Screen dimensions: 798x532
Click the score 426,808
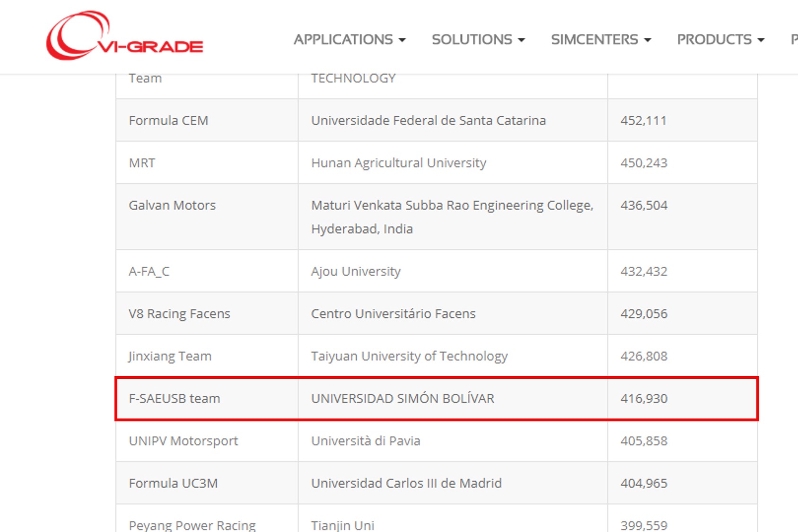pos(644,356)
